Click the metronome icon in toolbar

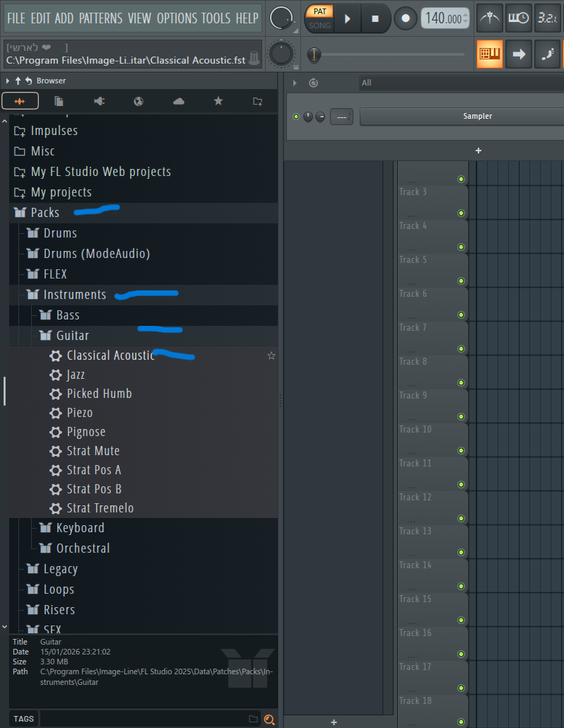pos(490,18)
